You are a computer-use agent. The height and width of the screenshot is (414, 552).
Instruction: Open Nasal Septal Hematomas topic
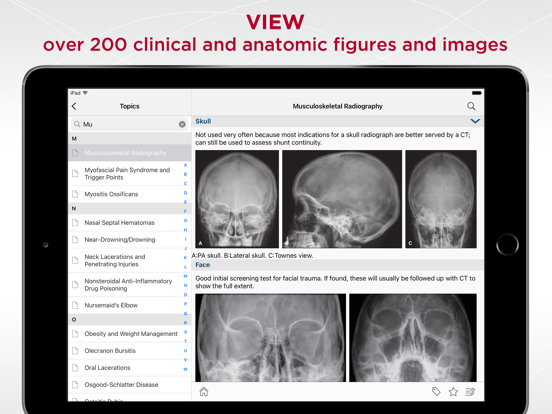pyautogui.click(x=130, y=223)
